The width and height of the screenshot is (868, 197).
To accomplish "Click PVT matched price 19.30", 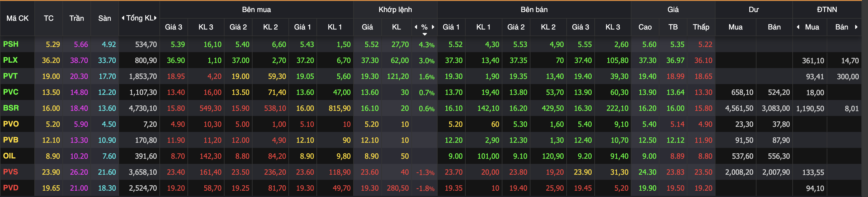I will point(370,77).
